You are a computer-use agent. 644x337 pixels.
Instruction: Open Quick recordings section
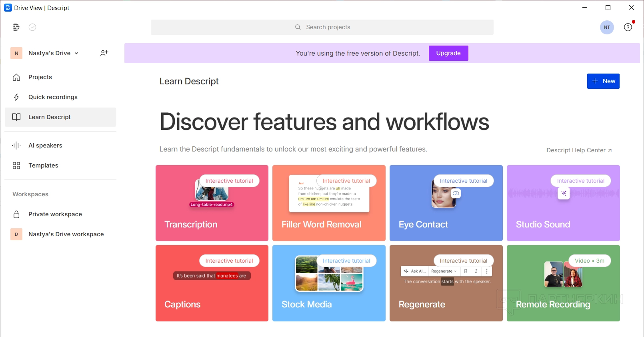click(60, 97)
